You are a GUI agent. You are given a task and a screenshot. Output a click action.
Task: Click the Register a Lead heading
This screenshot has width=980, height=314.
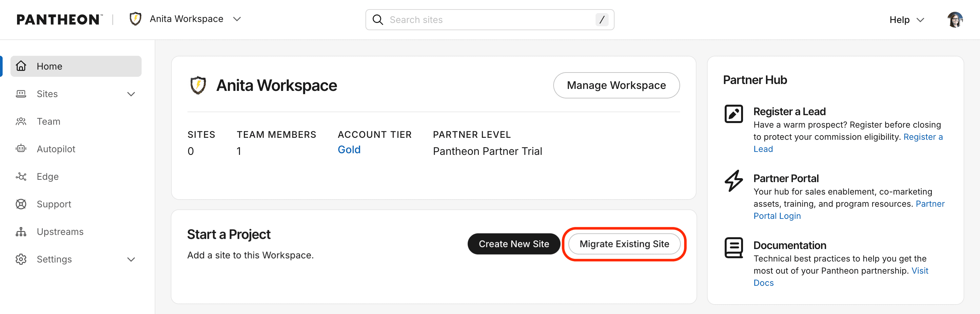tap(789, 112)
